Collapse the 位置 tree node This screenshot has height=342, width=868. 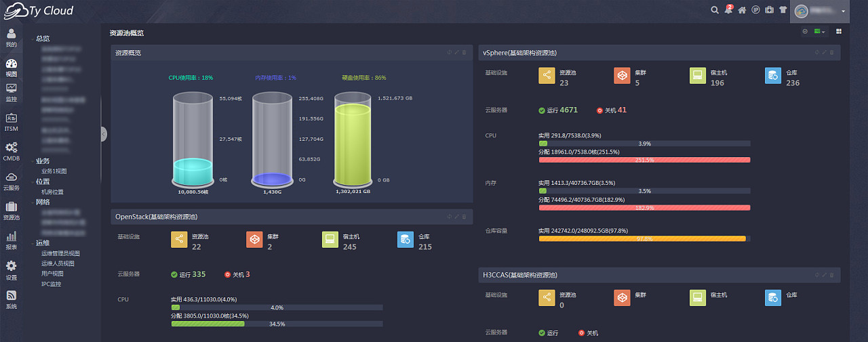point(33,181)
